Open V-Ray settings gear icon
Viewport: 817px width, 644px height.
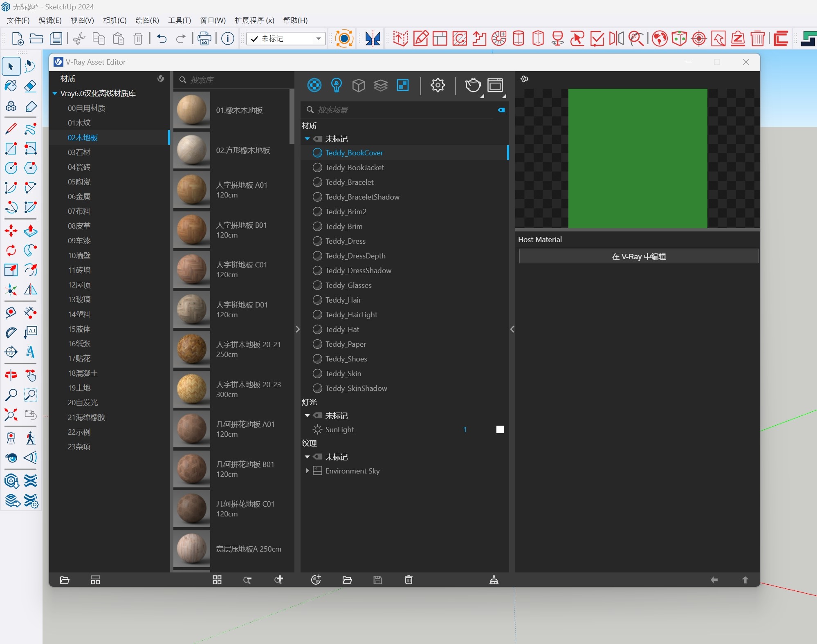(438, 85)
